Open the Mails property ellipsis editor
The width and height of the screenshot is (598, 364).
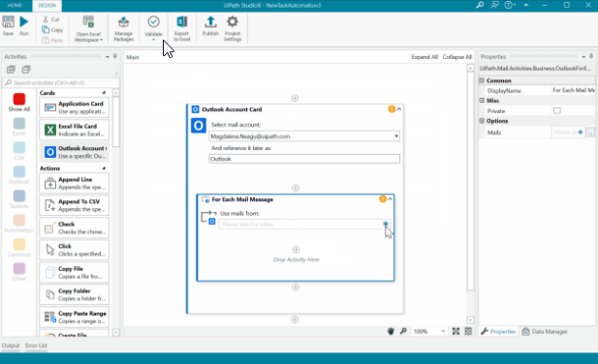[x=590, y=133]
